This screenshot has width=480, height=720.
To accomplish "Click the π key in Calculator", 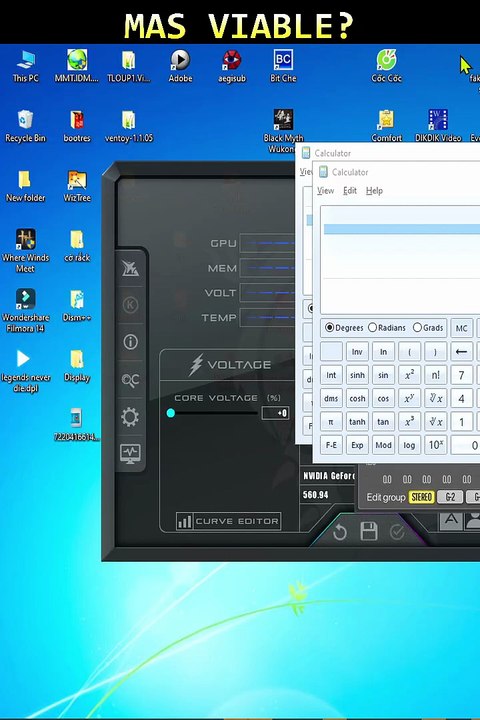I will [x=331, y=422].
